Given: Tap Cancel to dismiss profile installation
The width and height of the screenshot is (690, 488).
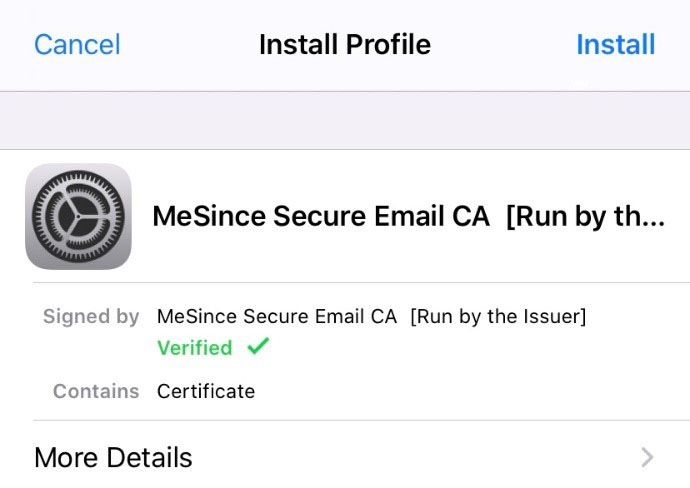Looking at the screenshot, I should point(77,44).
